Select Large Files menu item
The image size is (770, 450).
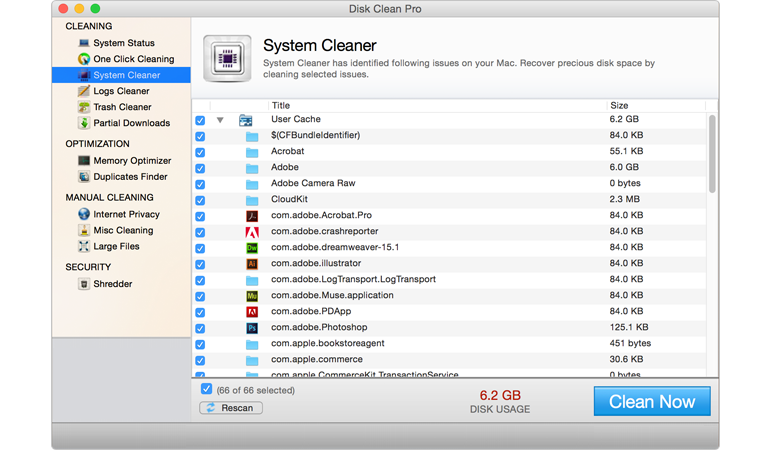(x=116, y=246)
